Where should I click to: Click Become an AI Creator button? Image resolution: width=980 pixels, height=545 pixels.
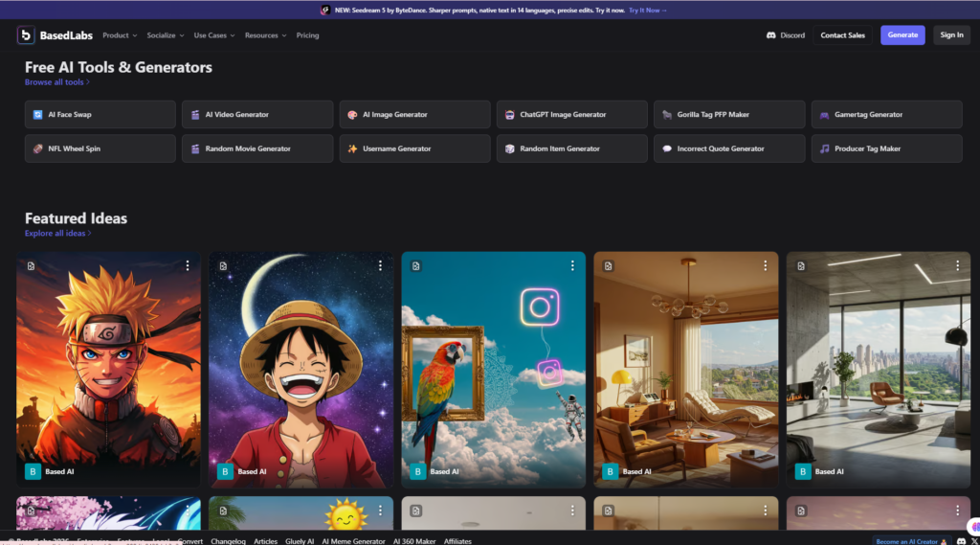(x=911, y=541)
